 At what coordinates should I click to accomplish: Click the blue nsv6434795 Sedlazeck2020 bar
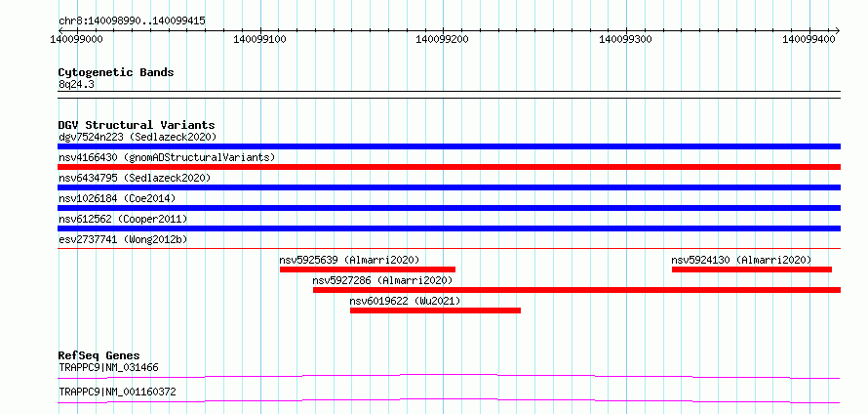[449, 187]
